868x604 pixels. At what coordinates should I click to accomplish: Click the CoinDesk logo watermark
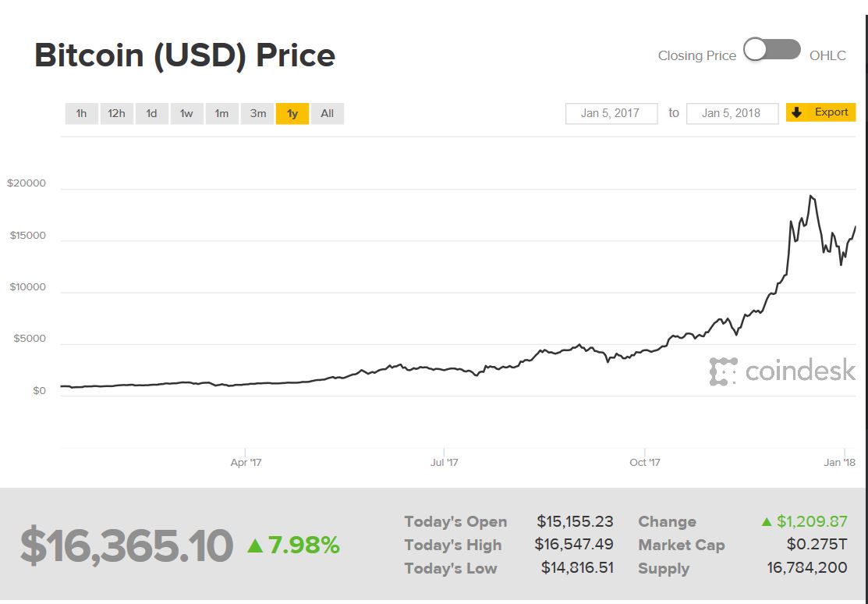tap(782, 371)
